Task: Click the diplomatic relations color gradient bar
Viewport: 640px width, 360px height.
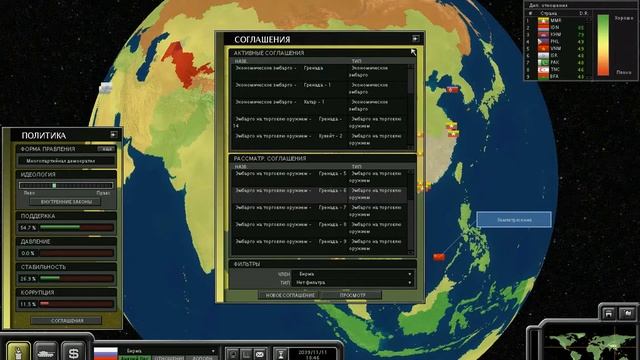Action: pos(603,45)
